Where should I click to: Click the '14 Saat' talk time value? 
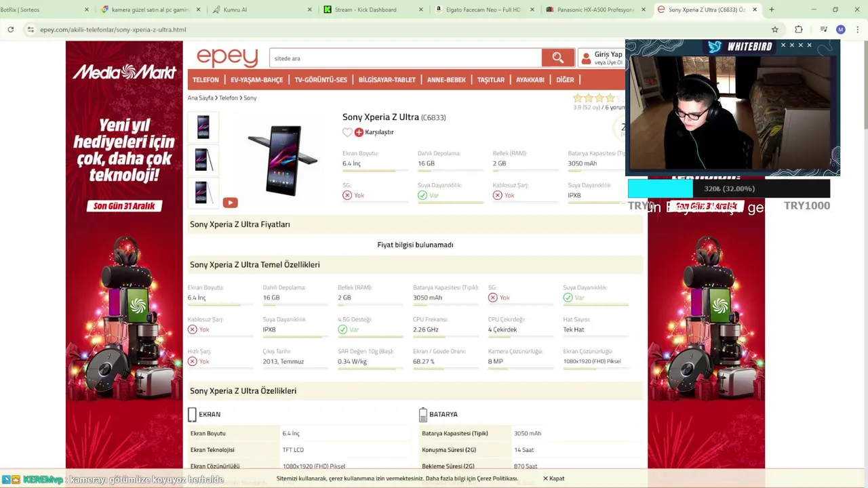click(x=524, y=450)
